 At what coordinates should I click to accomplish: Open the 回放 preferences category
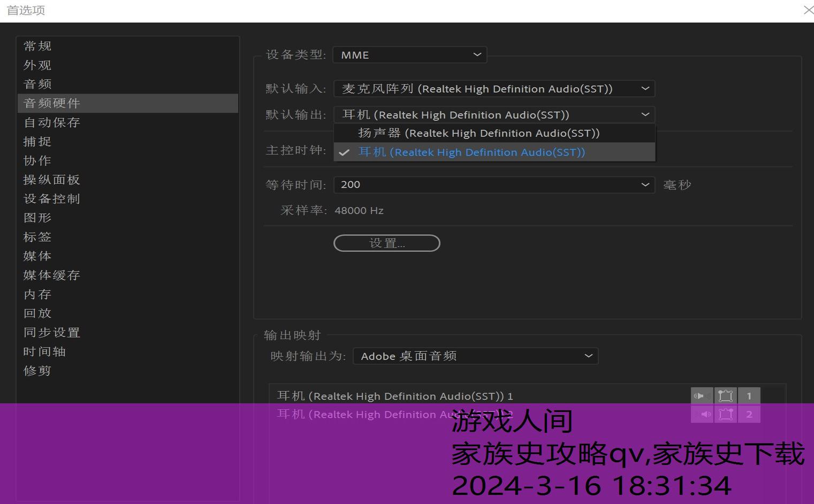pos(128,313)
